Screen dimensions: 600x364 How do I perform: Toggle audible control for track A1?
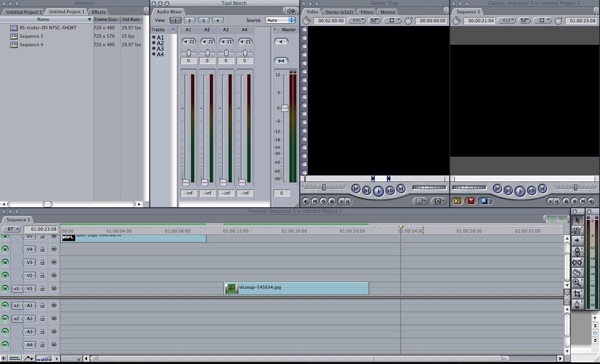(5, 305)
